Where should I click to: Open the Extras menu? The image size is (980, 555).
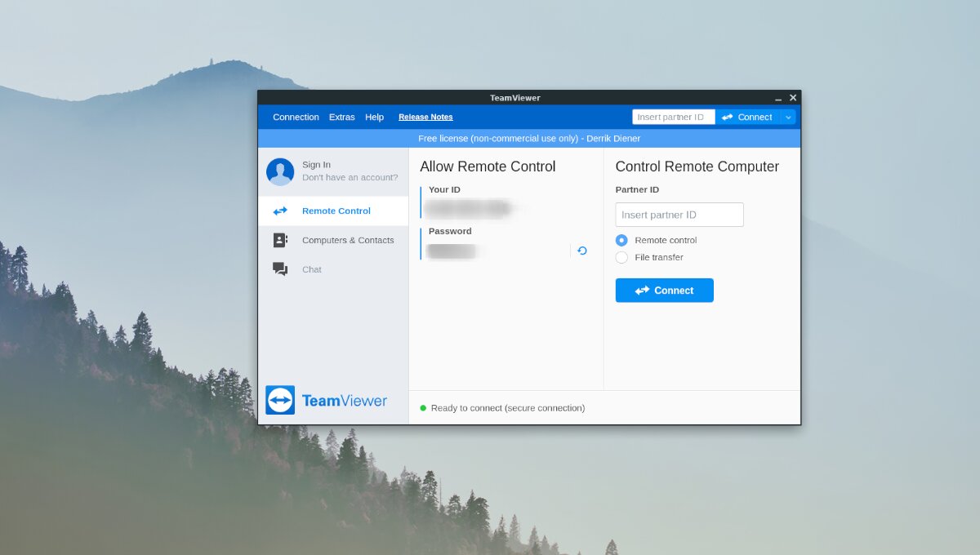coord(341,117)
